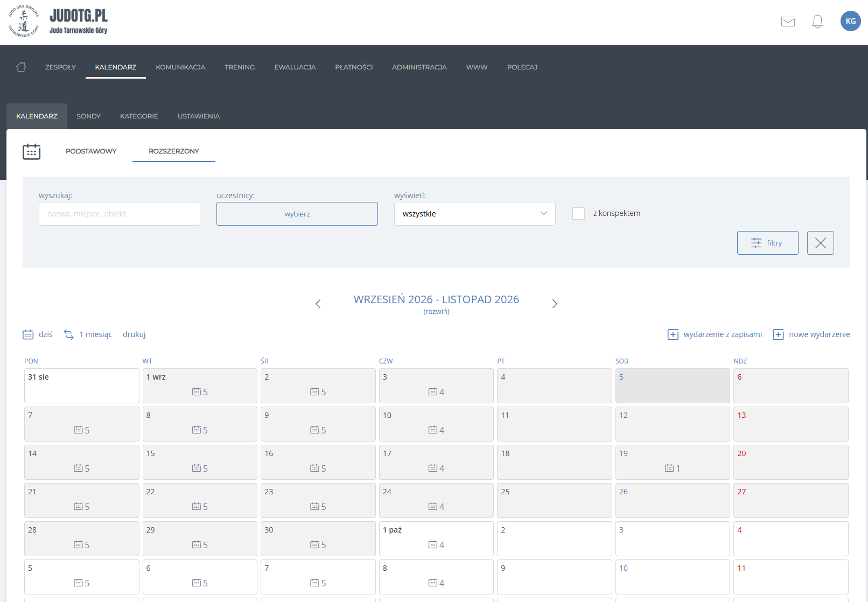
Task: Go to home via house icon
Action: 21,67
